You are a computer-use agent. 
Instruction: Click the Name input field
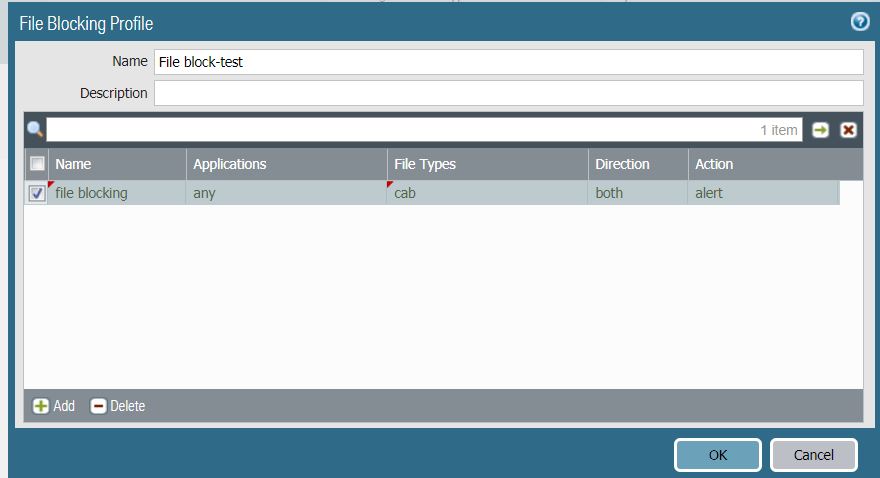508,62
